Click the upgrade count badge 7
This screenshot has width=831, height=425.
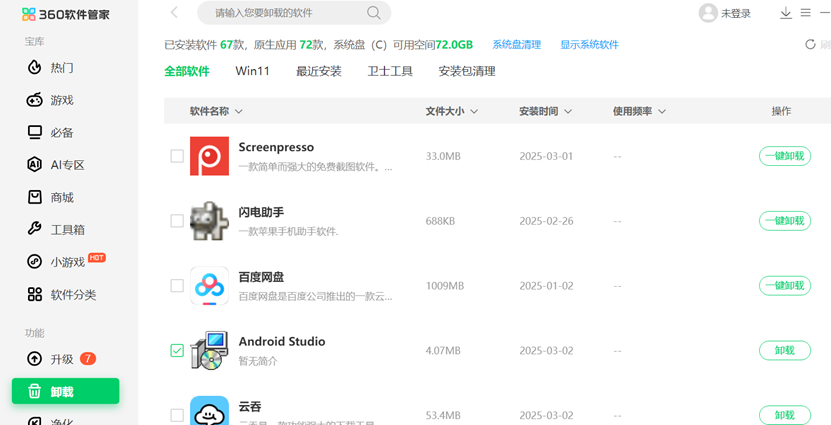88,359
